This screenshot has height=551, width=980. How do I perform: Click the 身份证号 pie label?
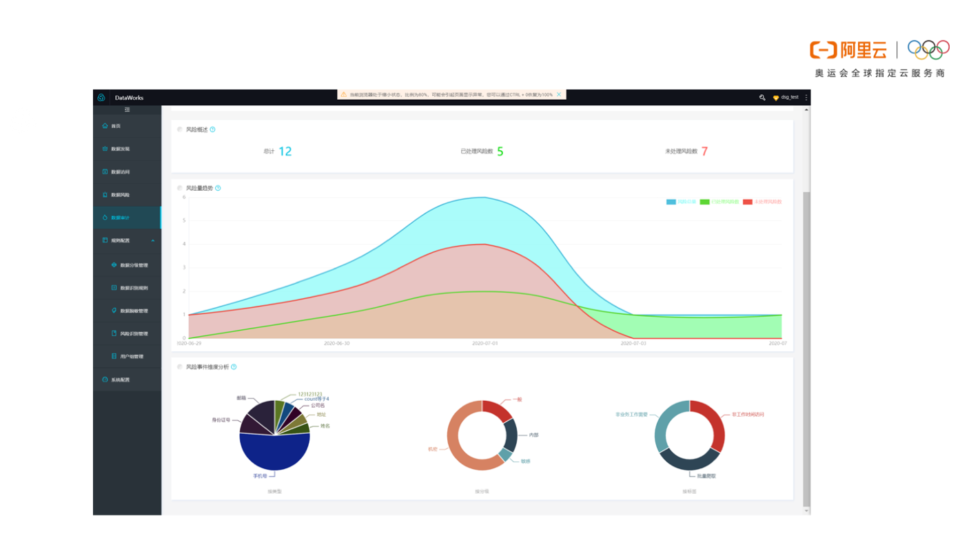(221, 419)
